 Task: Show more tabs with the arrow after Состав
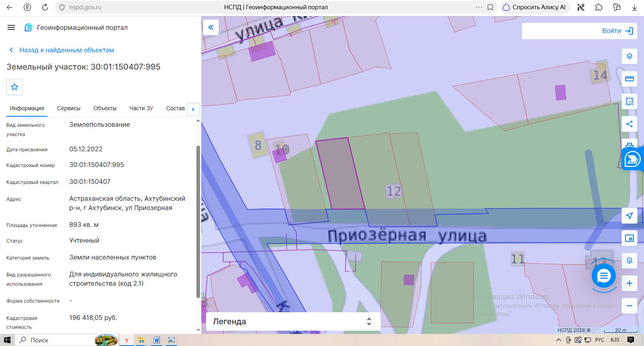click(193, 109)
